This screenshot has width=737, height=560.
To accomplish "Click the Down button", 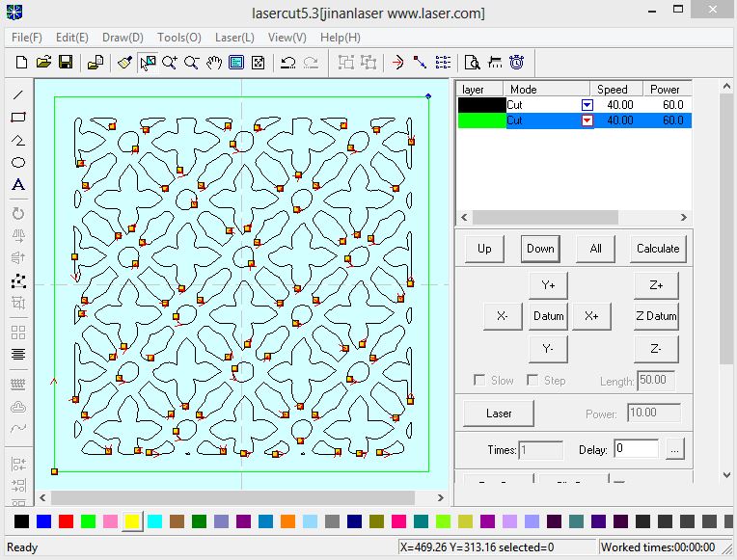I will (x=540, y=249).
